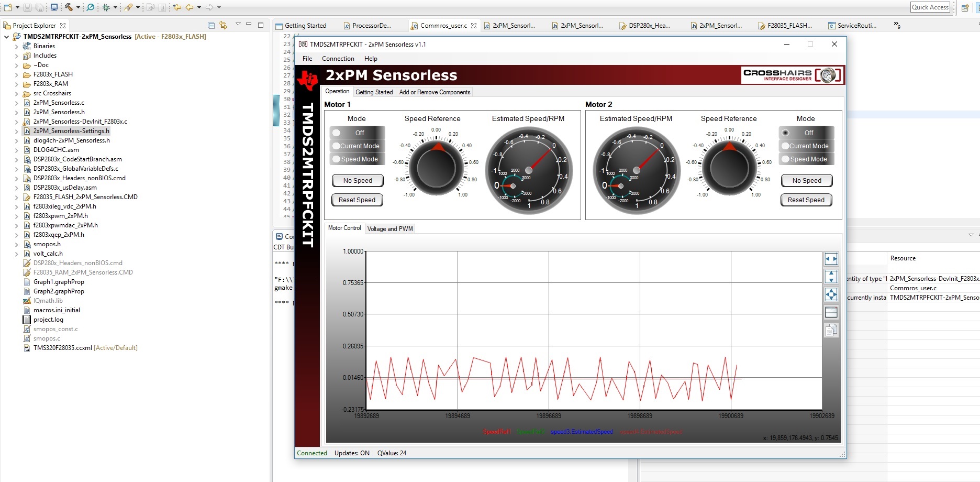Open the terminal monitor toolbar icon

coord(54,7)
